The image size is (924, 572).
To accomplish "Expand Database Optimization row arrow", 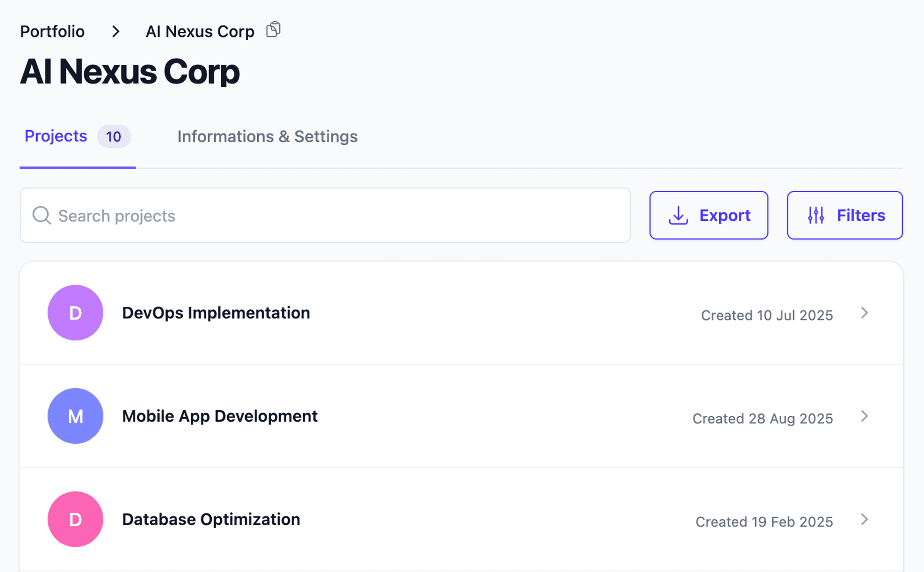I will 864,519.
